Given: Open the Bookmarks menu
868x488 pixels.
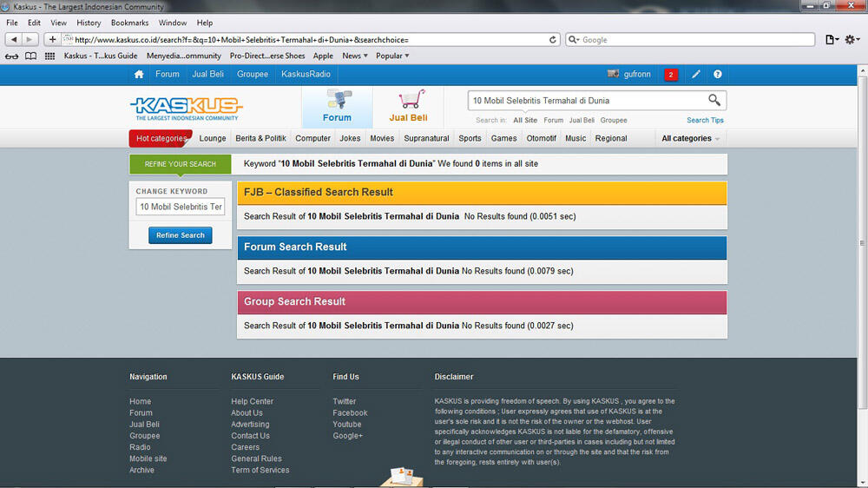Looking at the screenshot, I should pos(129,23).
